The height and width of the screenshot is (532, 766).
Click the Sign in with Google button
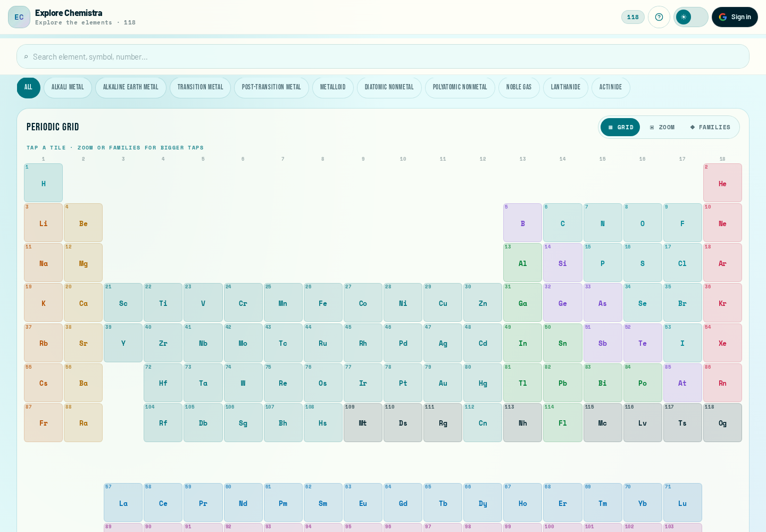click(735, 17)
